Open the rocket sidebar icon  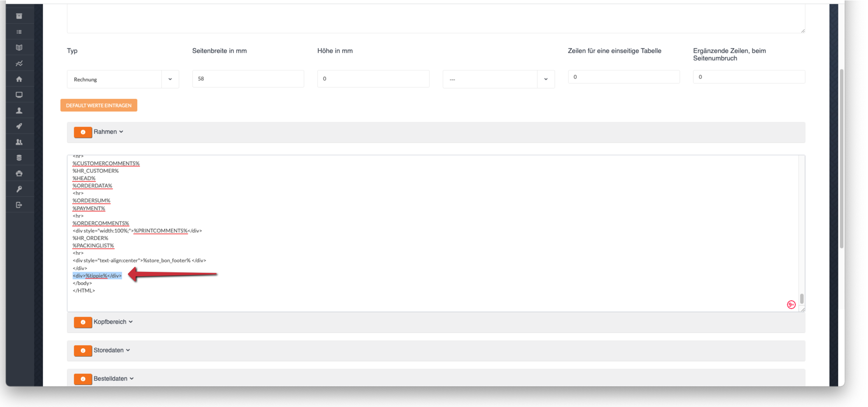tap(19, 126)
